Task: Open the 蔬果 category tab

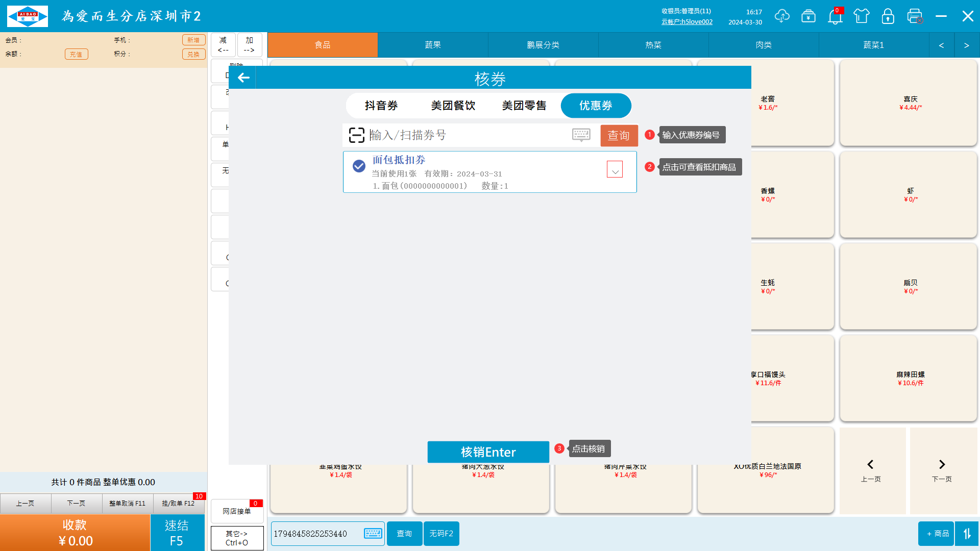Action: [433, 45]
